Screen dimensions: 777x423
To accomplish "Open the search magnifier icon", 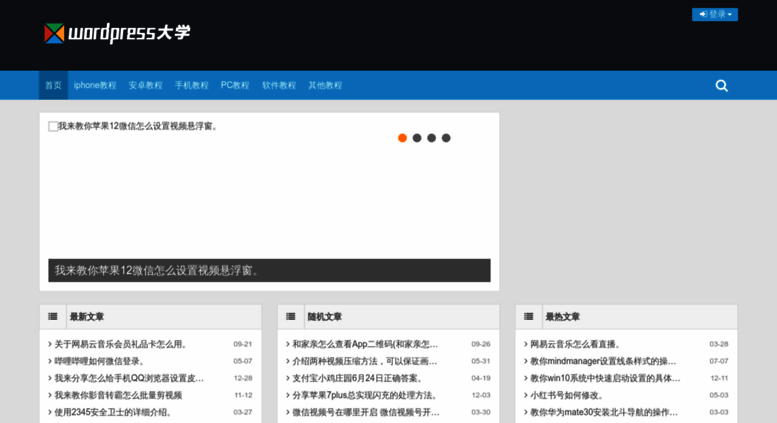I will (x=721, y=86).
